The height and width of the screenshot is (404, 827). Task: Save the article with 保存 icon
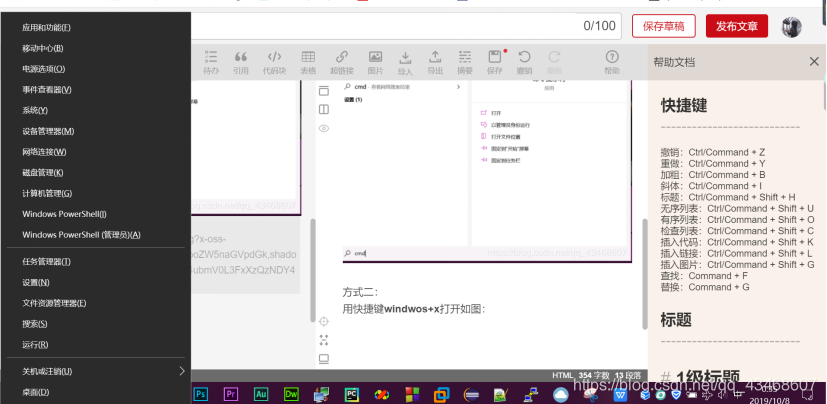tap(495, 62)
